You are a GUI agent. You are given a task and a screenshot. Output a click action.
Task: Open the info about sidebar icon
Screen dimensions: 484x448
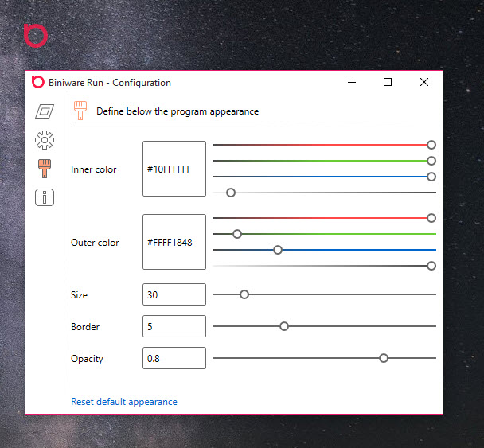(x=45, y=197)
